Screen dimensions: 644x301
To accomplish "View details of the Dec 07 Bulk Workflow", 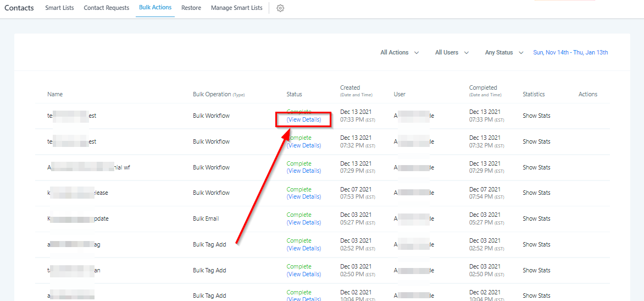I will click(304, 196).
